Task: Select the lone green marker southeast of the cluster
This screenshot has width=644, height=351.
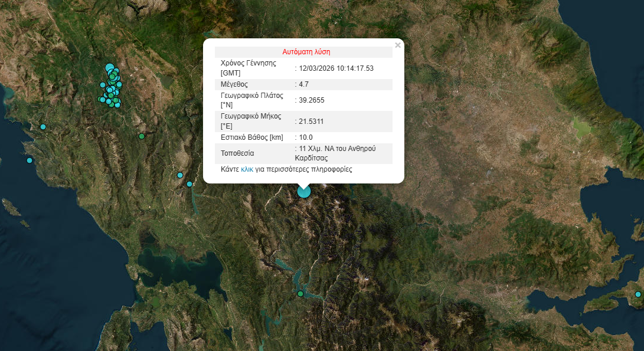Action: (x=142, y=136)
